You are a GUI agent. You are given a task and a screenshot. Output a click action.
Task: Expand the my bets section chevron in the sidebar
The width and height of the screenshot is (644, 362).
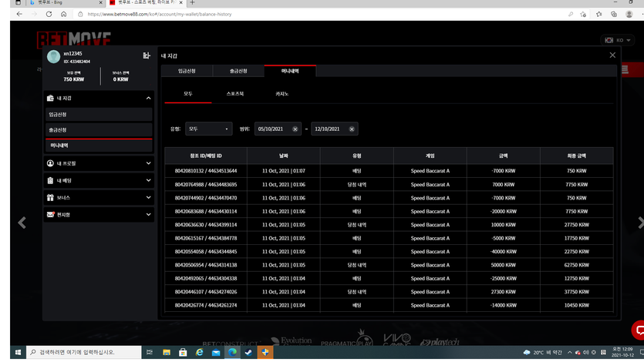pos(148,180)
